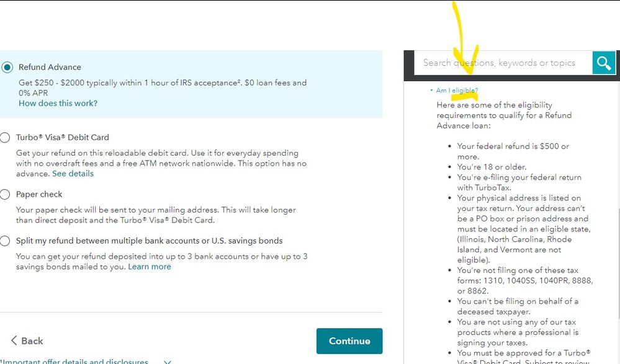Click bullet 'You are not using any of our tax products'
The height and width of the screenshot is (364, 620).
click(518, 332)
